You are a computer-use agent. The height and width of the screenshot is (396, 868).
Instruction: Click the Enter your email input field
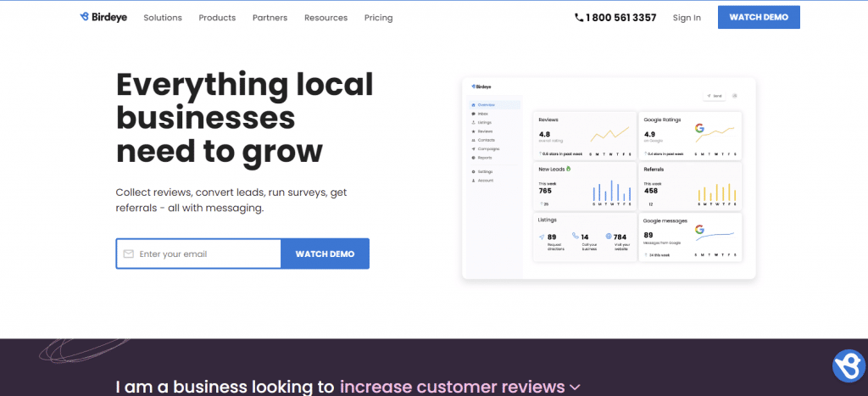203,254
